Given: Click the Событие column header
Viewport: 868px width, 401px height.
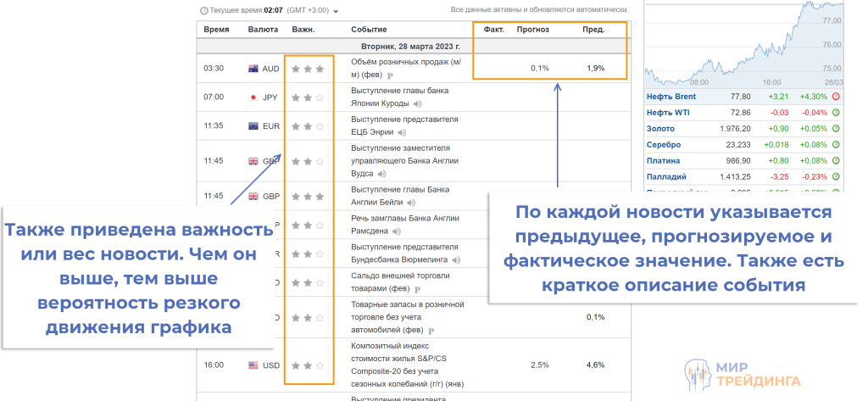Looking at the screenshot, I should coord(369,30).
